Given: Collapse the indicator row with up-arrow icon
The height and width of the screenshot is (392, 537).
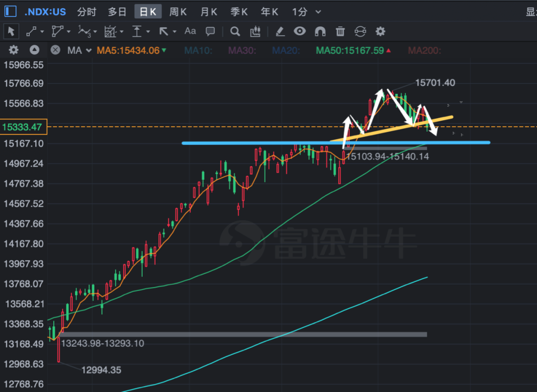Looking at the screenshot, I should point(34,50).
